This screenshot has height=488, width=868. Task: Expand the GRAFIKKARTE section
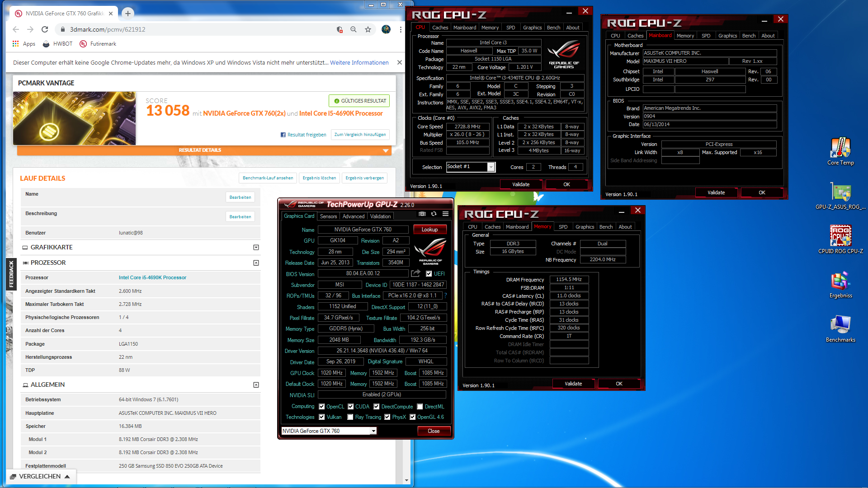tap(256, 247)
